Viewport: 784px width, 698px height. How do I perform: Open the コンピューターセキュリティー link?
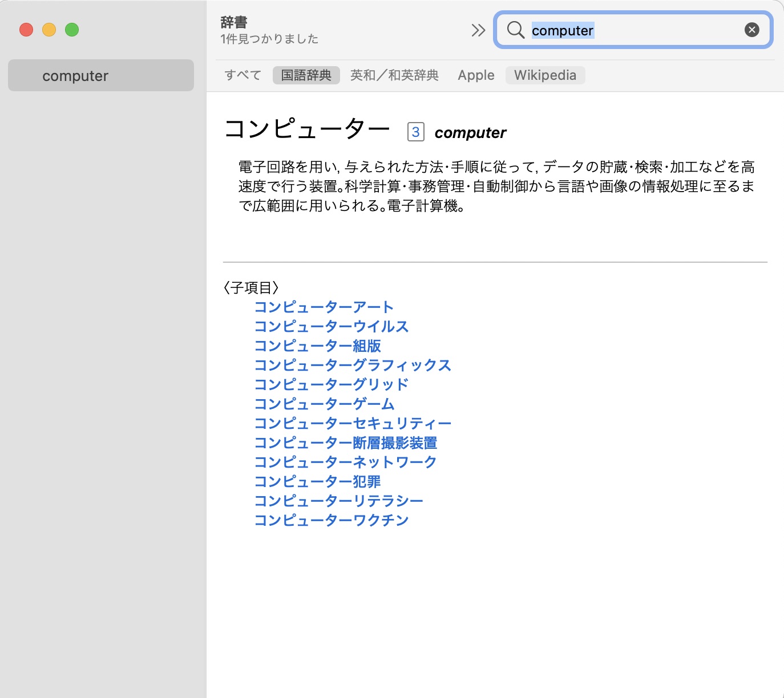[353, 424]
